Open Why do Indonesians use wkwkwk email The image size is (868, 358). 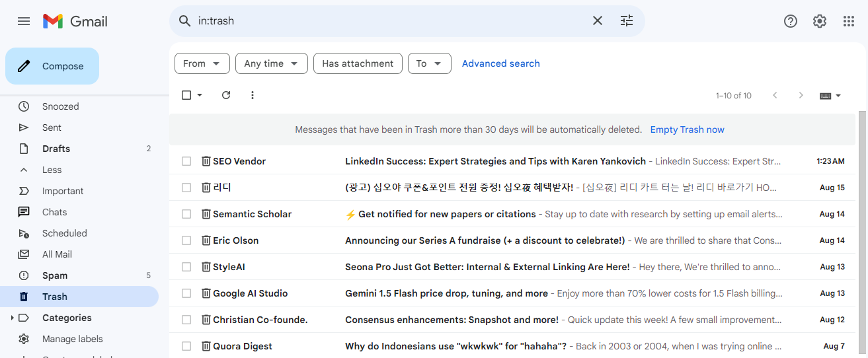513,346
